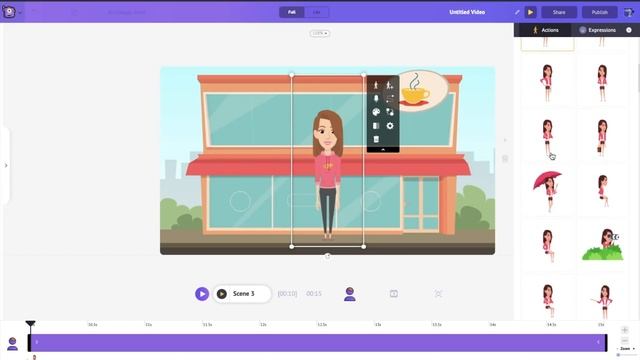Select the standing straight pose thumbnail beside hands-on-hip

[602, 82]
